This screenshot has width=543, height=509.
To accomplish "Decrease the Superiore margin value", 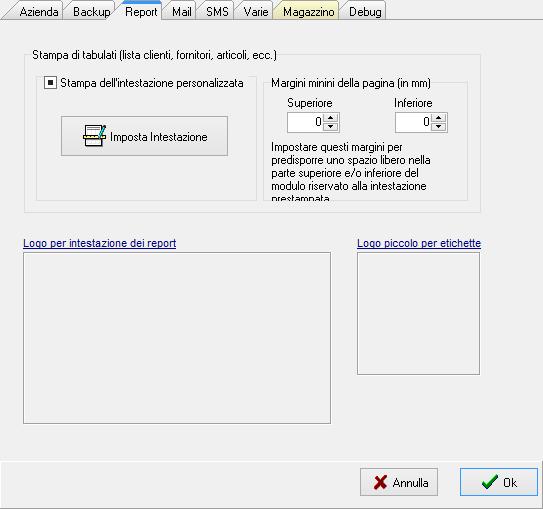I will tap(331, 127).
